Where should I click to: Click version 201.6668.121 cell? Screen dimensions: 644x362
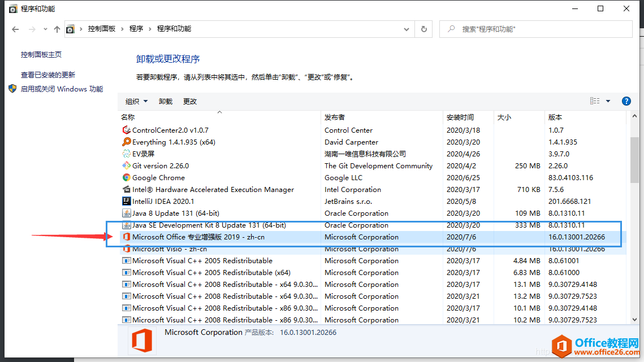click(570, 202)
